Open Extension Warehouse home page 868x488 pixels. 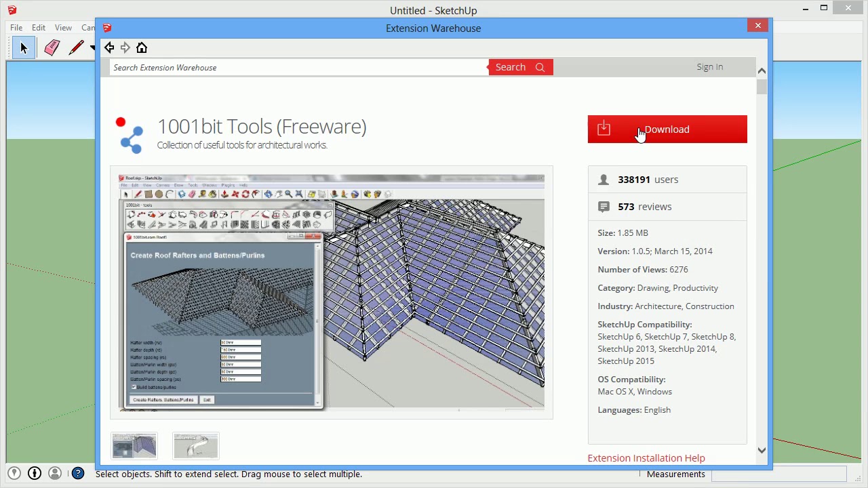point(142,47)
